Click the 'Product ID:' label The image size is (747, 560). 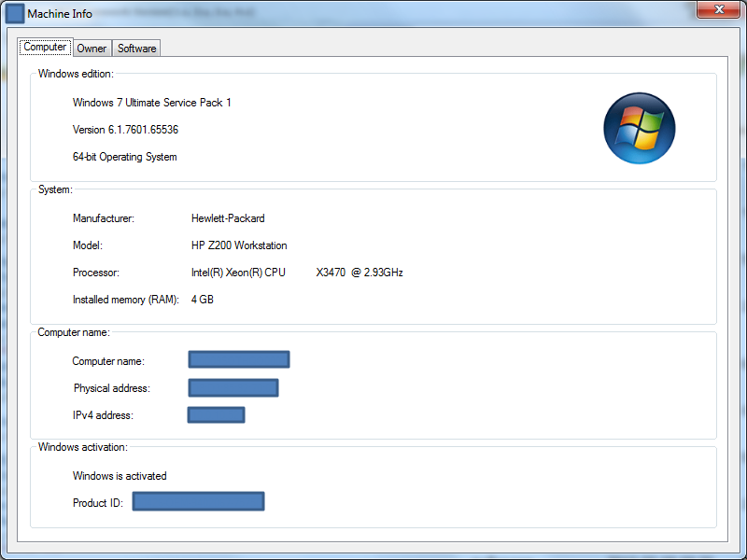(x=98, y=503)
